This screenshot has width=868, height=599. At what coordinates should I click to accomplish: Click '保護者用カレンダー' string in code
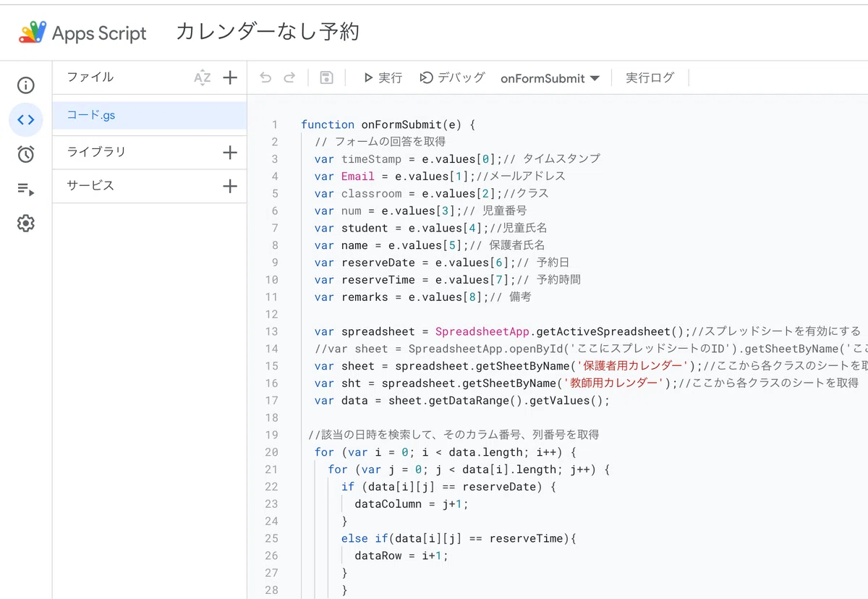(x=633, y=366)
